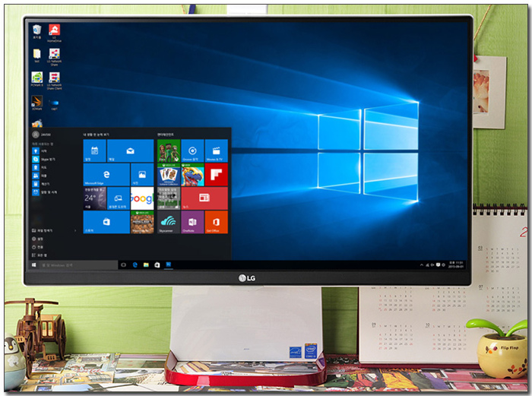Image resolution: width=532 pixels, height=396 pixels.
Task: Launch the Microsoft Solitaire Collection tile
Action: pyautogui.click(x=169, y=174)
